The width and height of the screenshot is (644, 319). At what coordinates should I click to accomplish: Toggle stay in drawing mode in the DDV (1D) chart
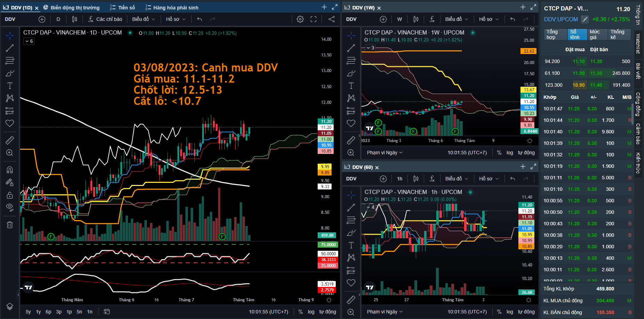(x=10, y=182)
